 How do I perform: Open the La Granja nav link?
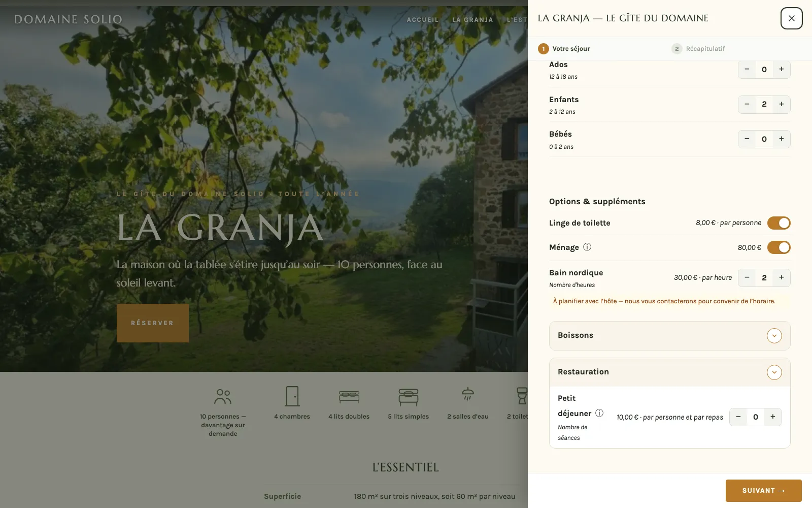click(472, 20)
